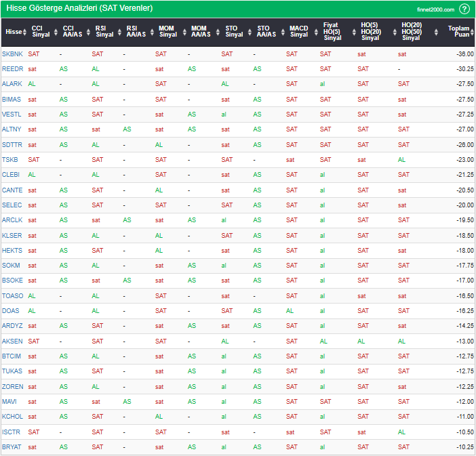Image resolution: width=476 pixels, height=456 pixels.
Task: Open the HEKTS stock link
Action: click(x=12, y=251)
